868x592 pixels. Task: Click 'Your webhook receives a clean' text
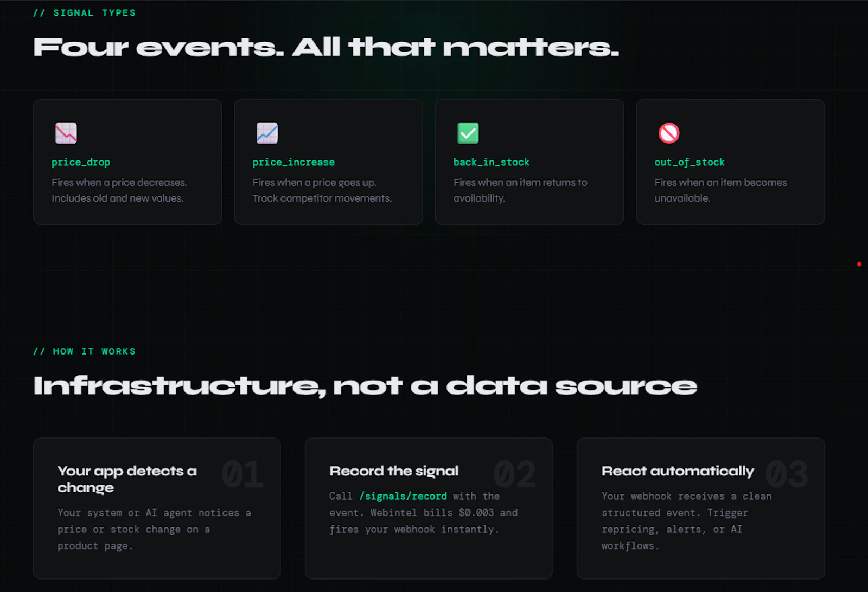(686, 496)
